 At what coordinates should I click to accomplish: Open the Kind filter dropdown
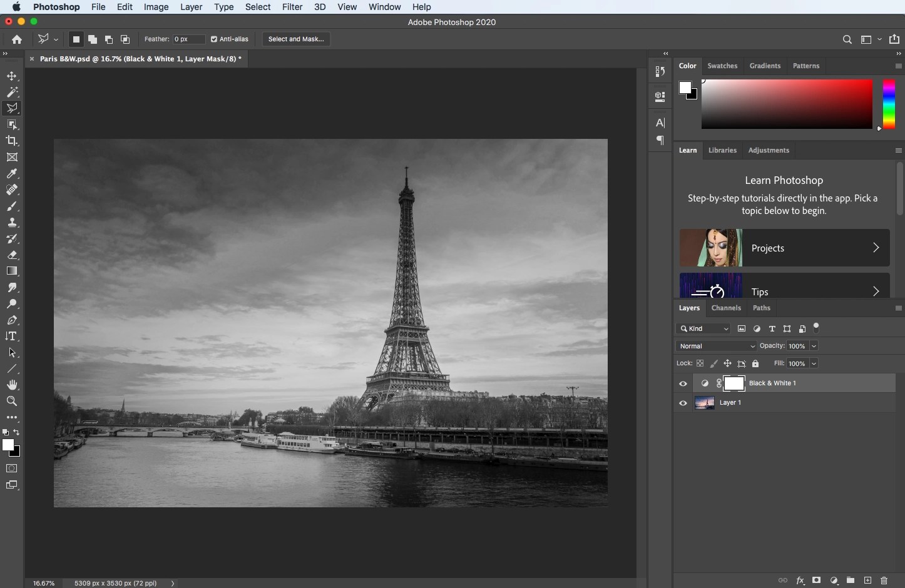(x=703, y=328)
